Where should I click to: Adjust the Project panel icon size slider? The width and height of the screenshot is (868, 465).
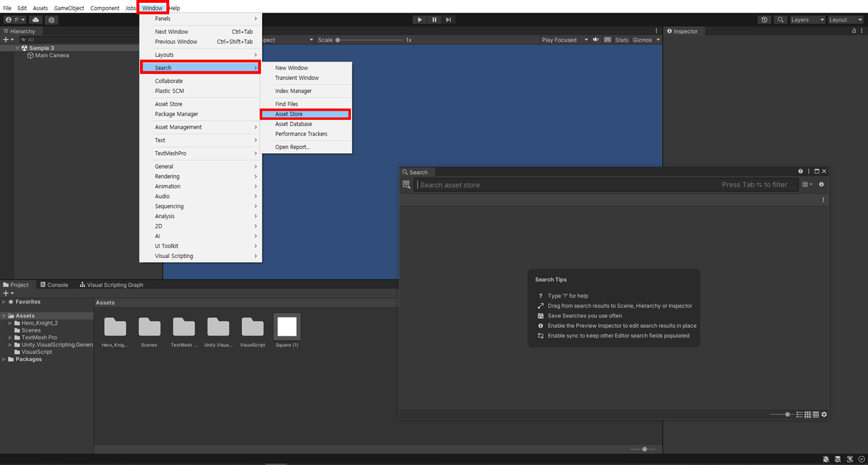coord(644,449)
